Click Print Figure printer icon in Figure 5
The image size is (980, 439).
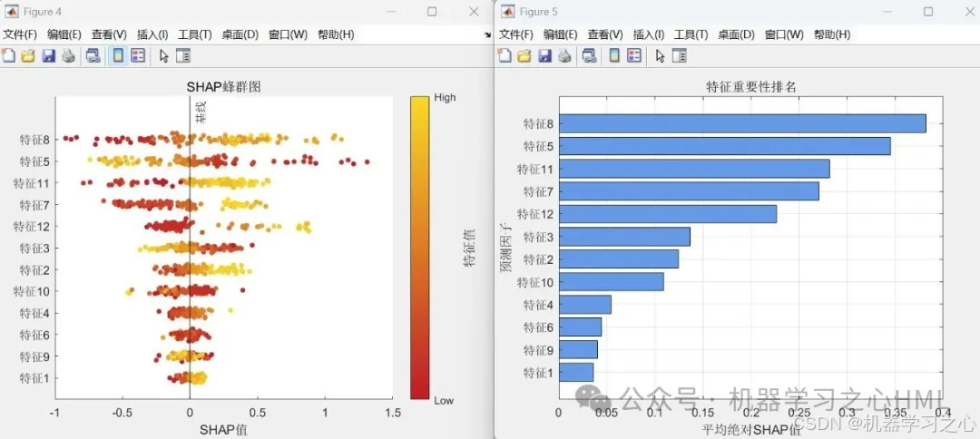(564, 56)
